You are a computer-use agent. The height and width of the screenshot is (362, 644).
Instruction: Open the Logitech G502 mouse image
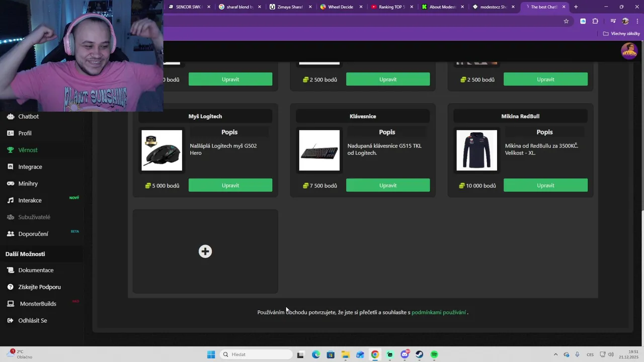[x=162, y=150]
